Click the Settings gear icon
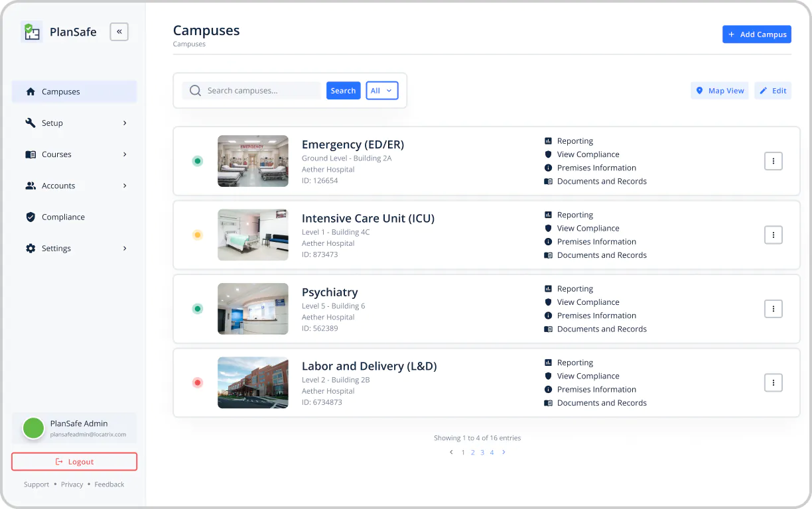The width and height of the screenshot is (812, 509). (x=31, y=248)
